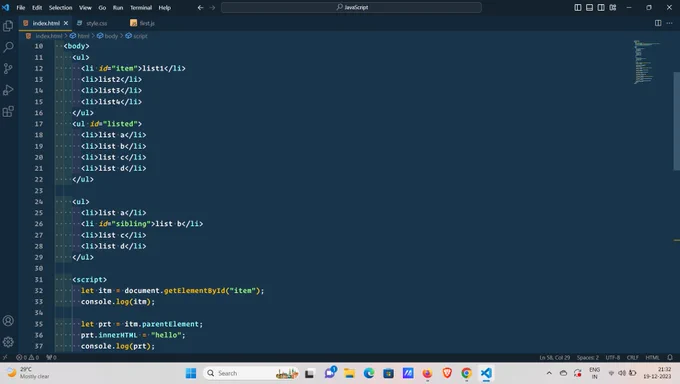Toggle the primary side bar layout icon
Screen dimensions: 680x384
pyautogui.click(x=578, y=7)
